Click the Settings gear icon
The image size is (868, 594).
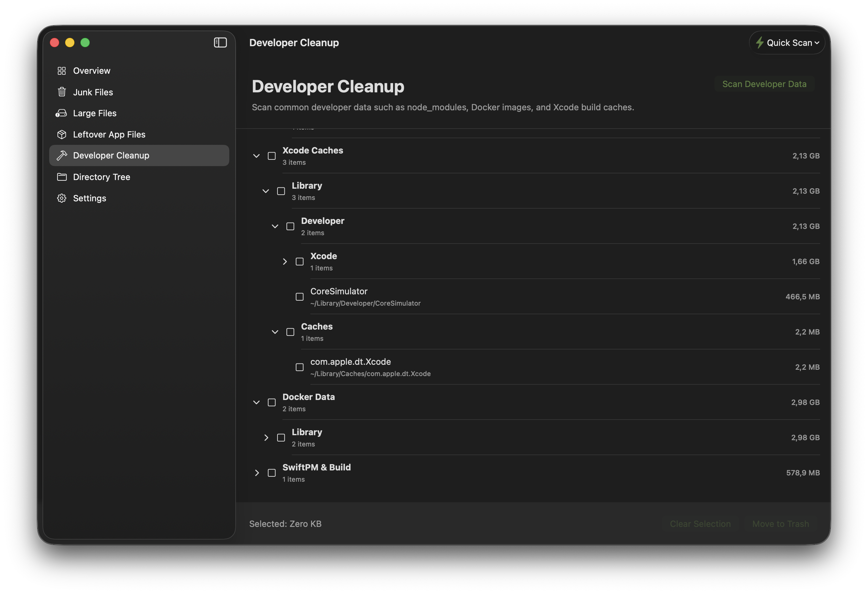click(x=61, y=198)
